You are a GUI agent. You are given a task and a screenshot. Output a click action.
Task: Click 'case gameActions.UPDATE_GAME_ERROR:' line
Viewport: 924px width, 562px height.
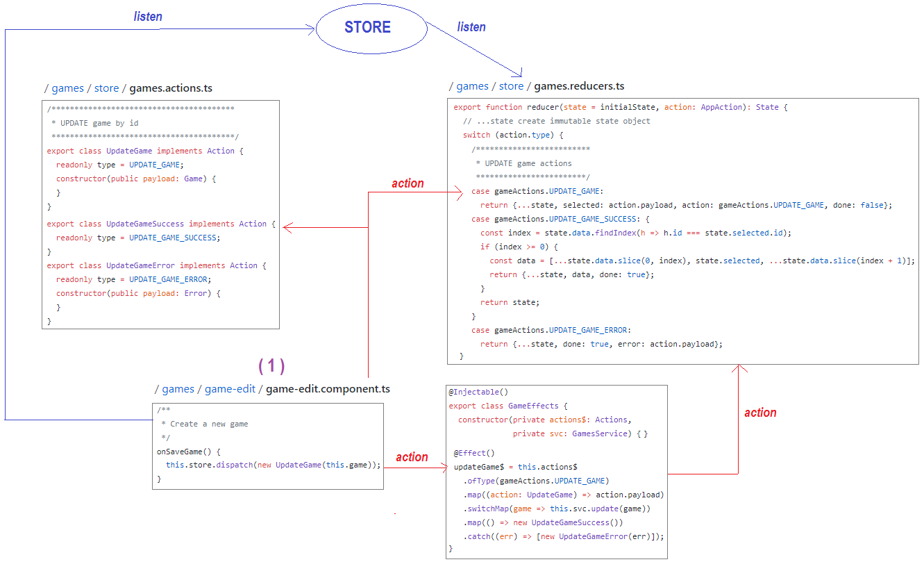click(551, 330)
